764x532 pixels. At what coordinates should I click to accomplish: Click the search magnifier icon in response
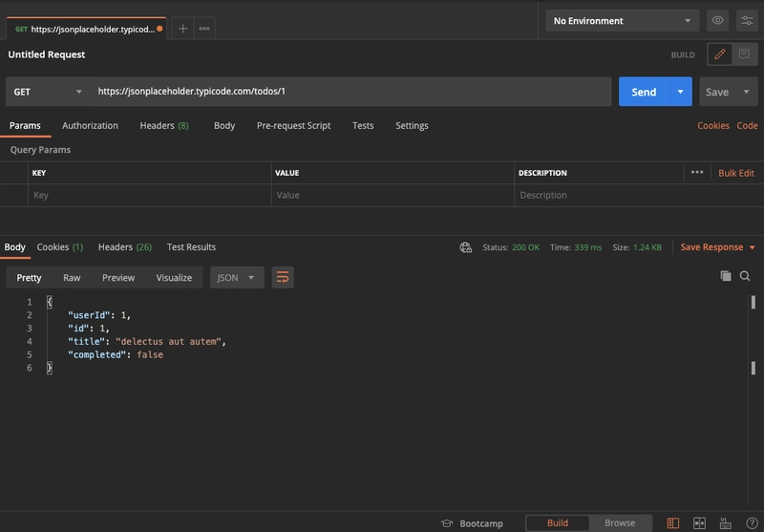[x=745, y=276]
